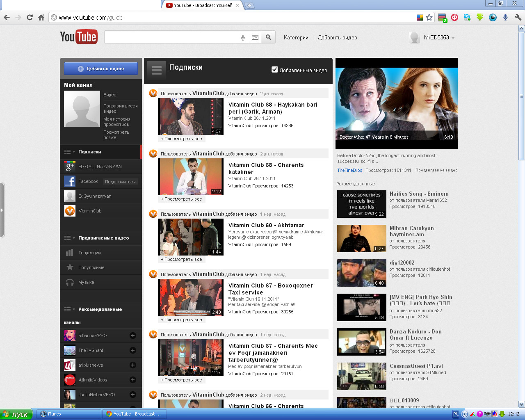This screenshot has height=420, width=525.
Task: Open the Chrome wrench settings icon
Action: pyautogui.click(x=518, y=17)
